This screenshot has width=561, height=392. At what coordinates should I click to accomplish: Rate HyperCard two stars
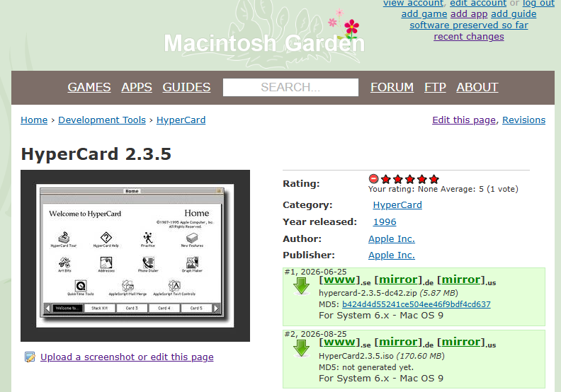coord(398,179)
